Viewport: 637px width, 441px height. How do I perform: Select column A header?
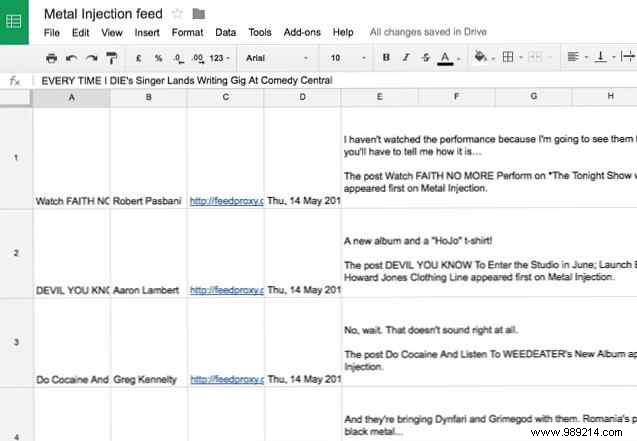click(72, 97)
